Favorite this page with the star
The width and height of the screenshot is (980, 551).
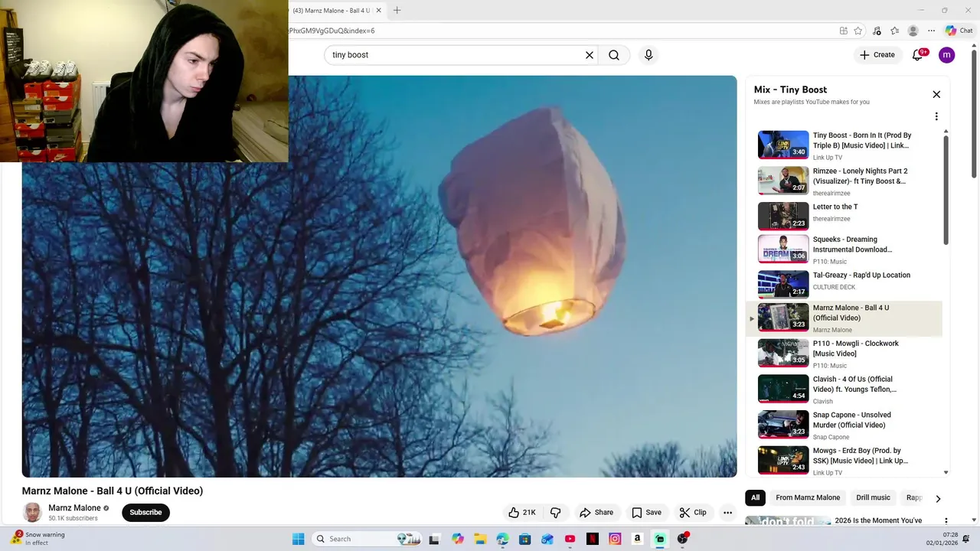(858, 31)
